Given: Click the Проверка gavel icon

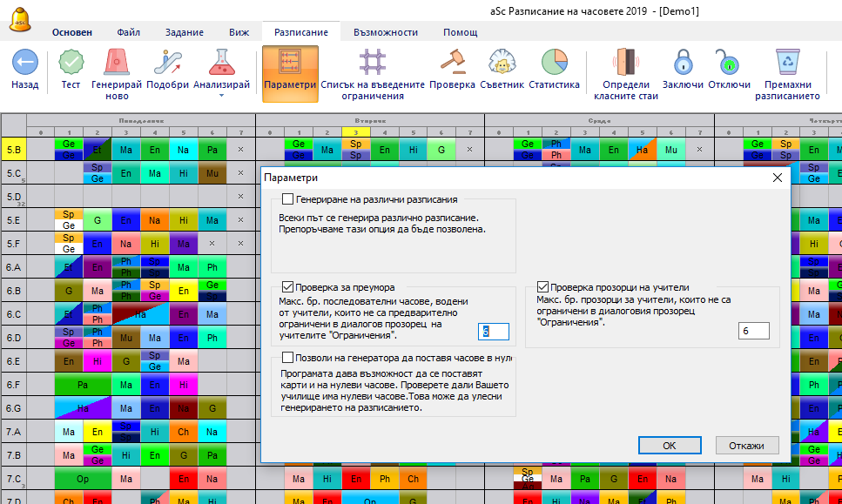Looking at the screenshot, I should (x=452, y=64).
